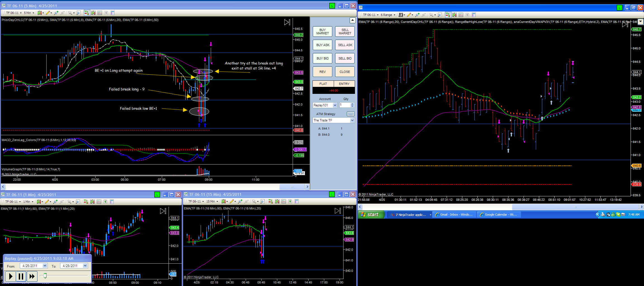Open Indicators icon in 1 Min chart toolbar

92,202
